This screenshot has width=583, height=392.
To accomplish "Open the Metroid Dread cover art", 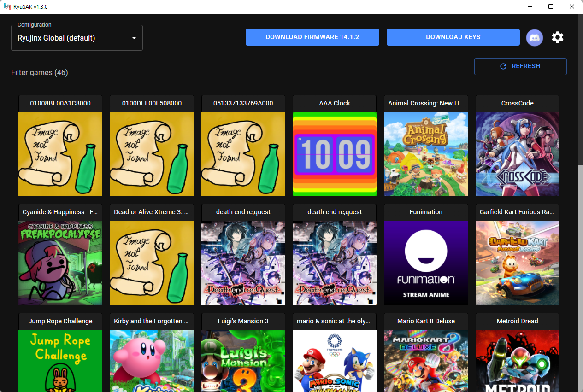I will (518, 361).
